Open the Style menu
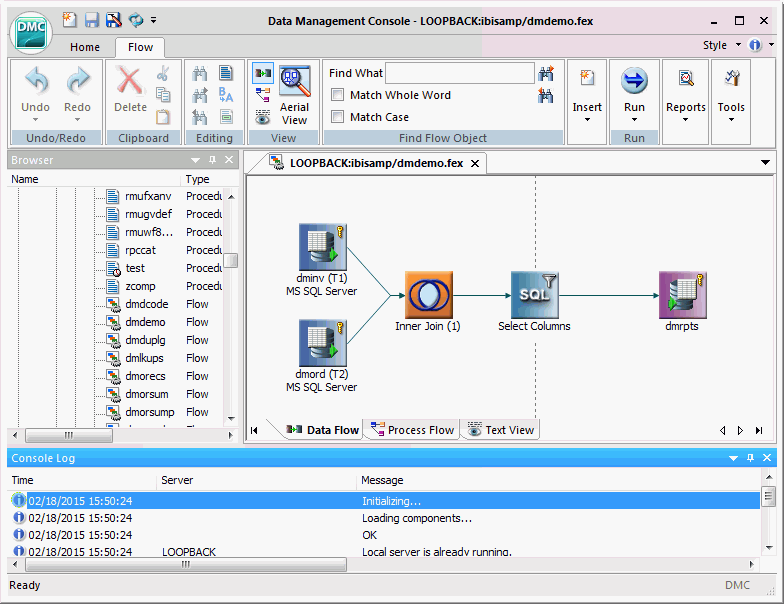 722,45
